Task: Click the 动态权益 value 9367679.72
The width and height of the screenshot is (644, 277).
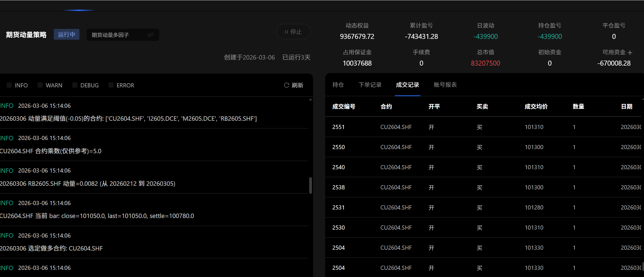Action: pyautogui.click(x=357, y=36)
